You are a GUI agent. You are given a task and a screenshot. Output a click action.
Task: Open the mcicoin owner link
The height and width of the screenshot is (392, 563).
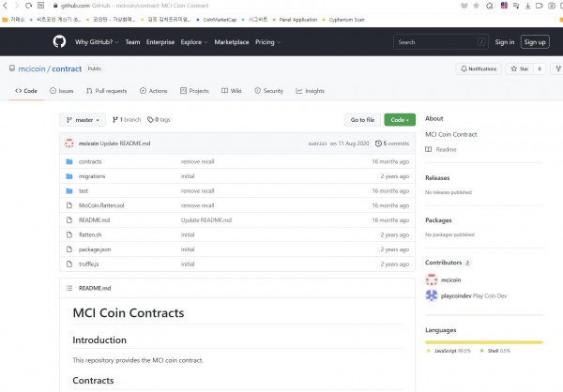(x=32, y=68)
